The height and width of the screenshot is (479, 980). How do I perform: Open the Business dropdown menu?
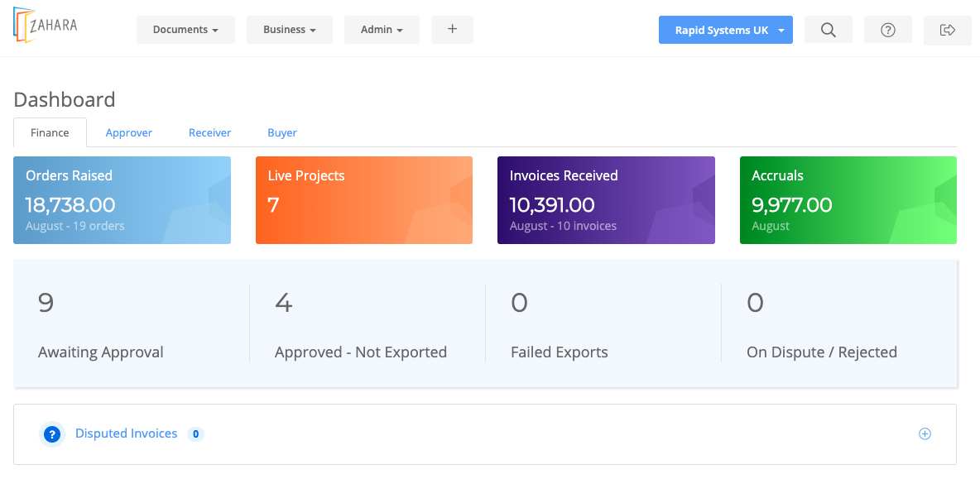pyautogui.click(x=290, y=30)
